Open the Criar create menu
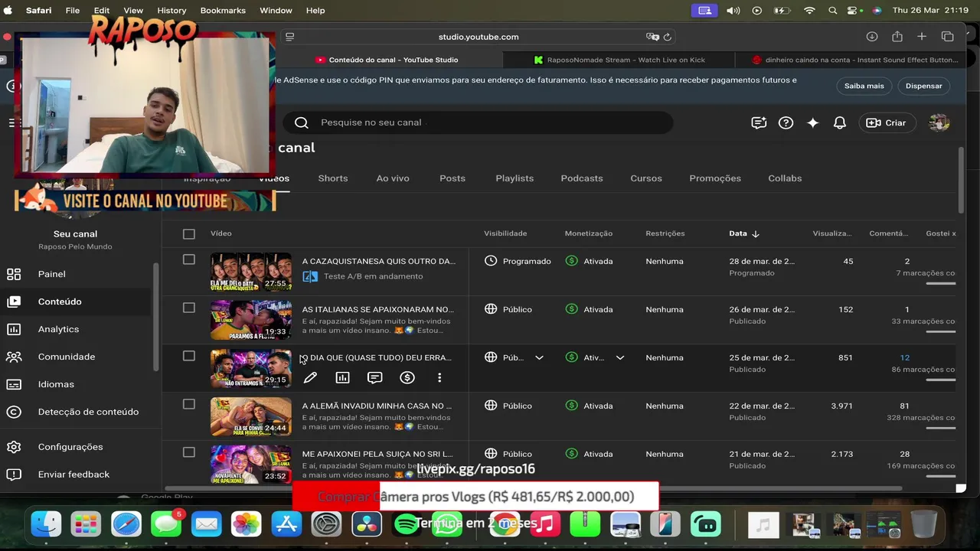 click(887, 122)
